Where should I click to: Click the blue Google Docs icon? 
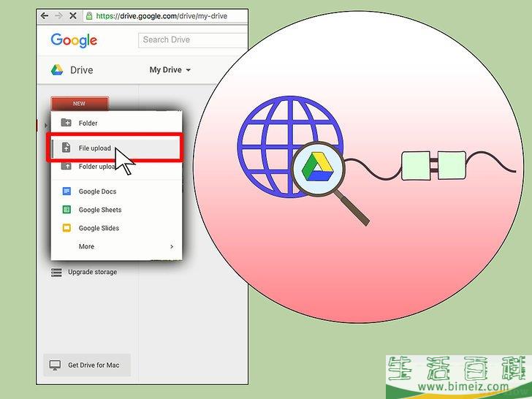pyautogui.click(x=66, y=191)
